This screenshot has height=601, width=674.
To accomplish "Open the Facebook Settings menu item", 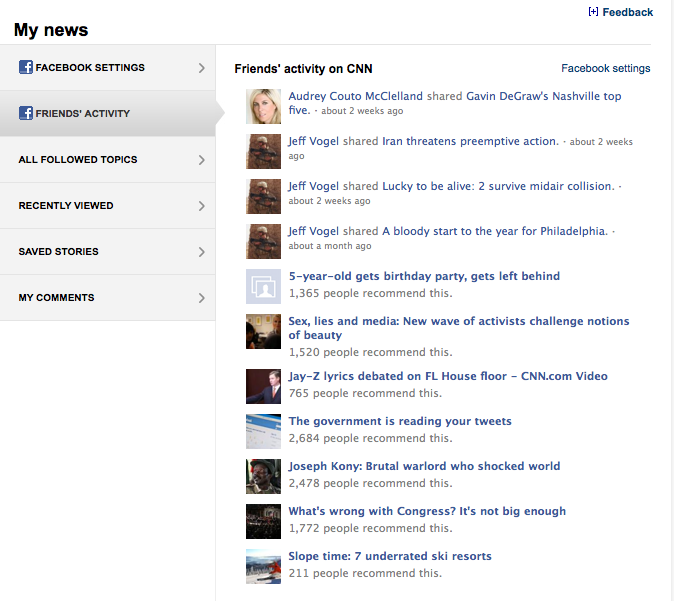I will 107,67.
